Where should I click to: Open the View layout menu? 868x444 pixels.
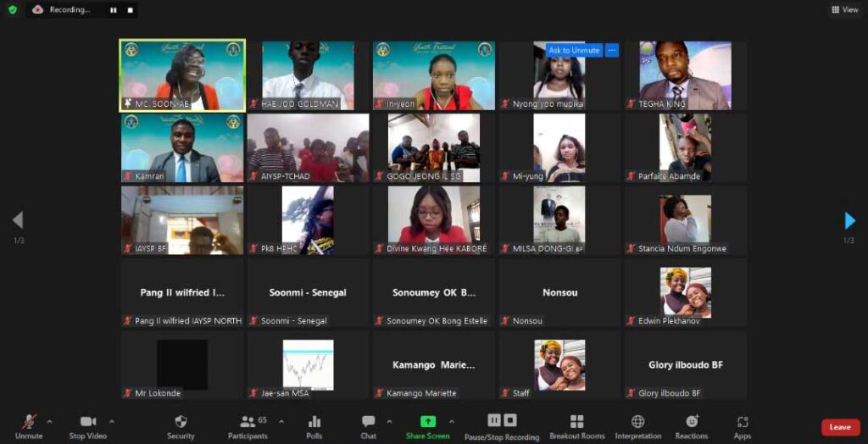(845, 10)
